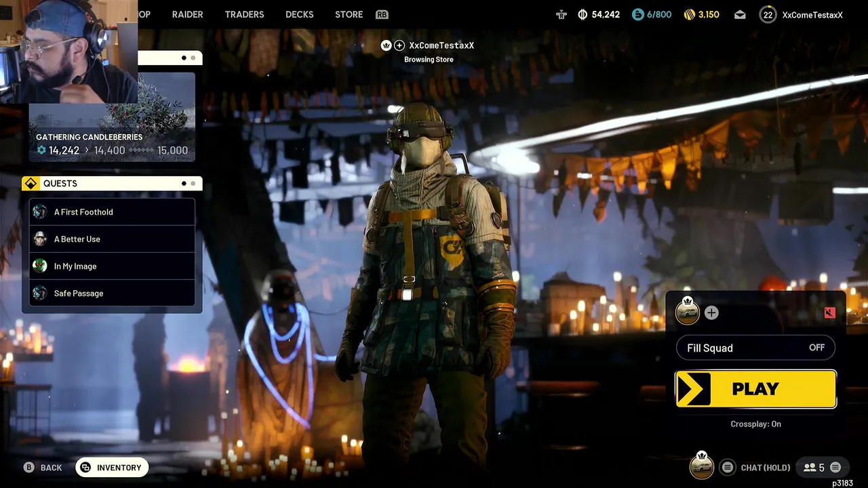Click the coin currency icon next to 54,242
Viewport: 868px width, 488px height.
583,14
